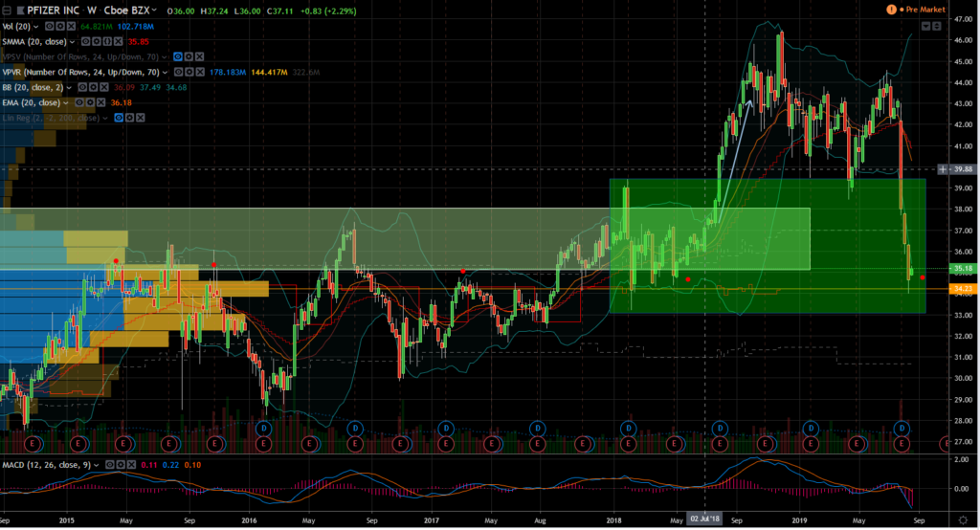Image resolution: width=980 pixels, height=530 pixels.
Task: Remove the VPSV indicator
Action: tap(199, 56)
